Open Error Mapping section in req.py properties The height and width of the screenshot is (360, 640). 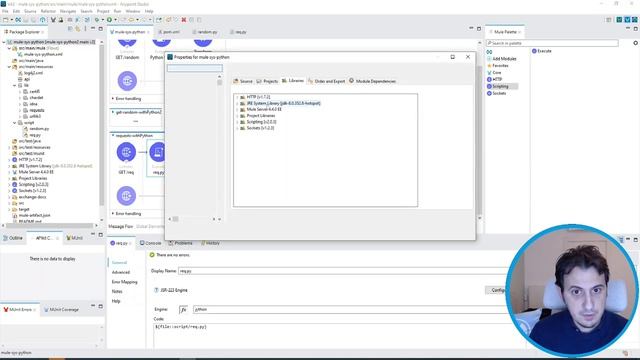pos(124,282)
